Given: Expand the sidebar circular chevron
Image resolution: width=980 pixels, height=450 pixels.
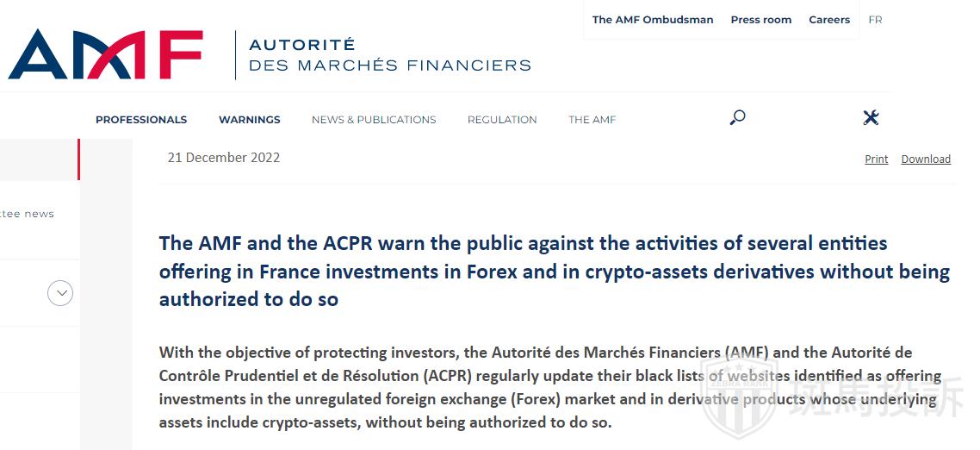Looking at the screenshot, I should point(60,293).
